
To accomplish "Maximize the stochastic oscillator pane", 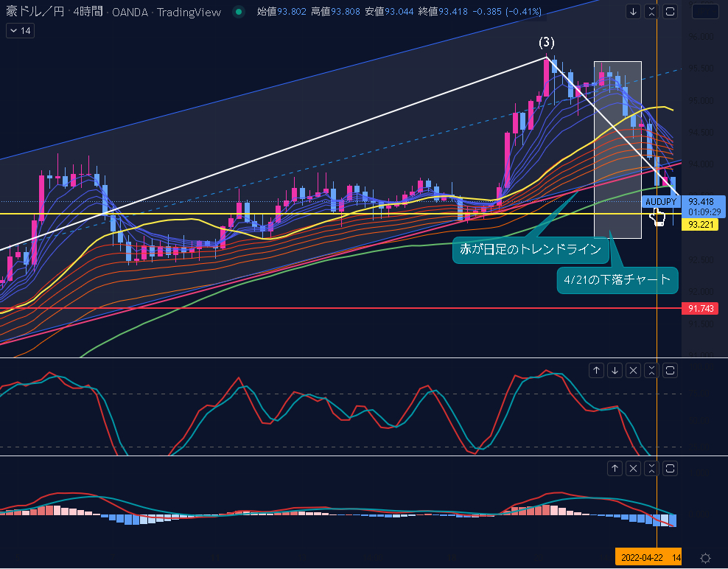I will click(x=670, y=371).
